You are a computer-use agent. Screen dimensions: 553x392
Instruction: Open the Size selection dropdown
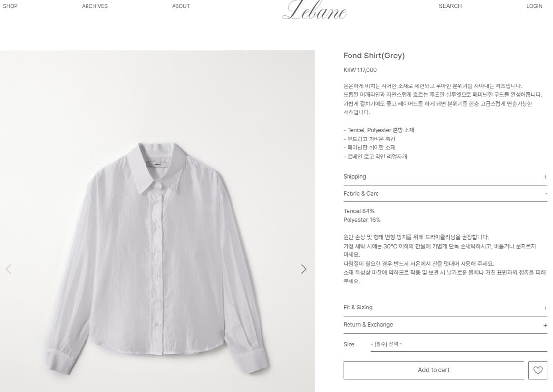point(459,344)
